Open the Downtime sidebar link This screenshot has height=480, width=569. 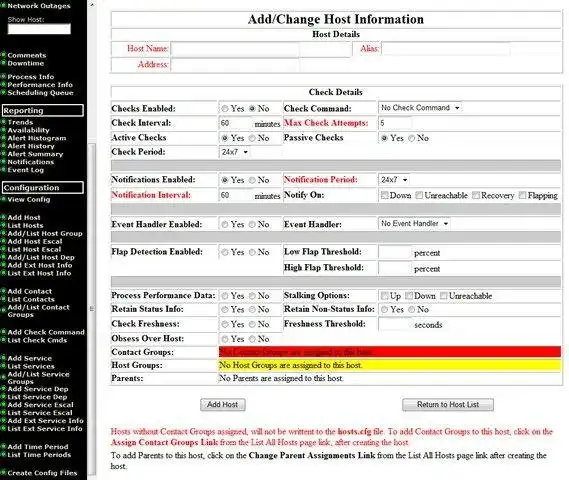coord(26,63)
